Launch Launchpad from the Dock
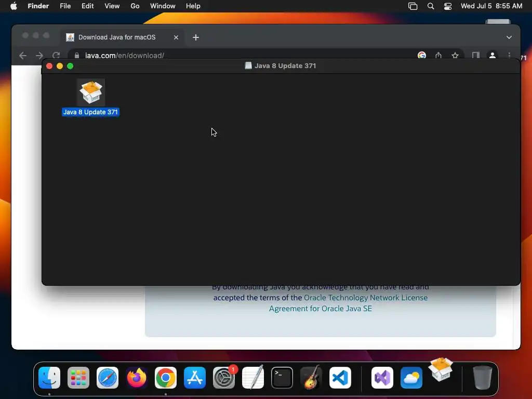Viewport: 532px width, 399px height. point(78,378)
